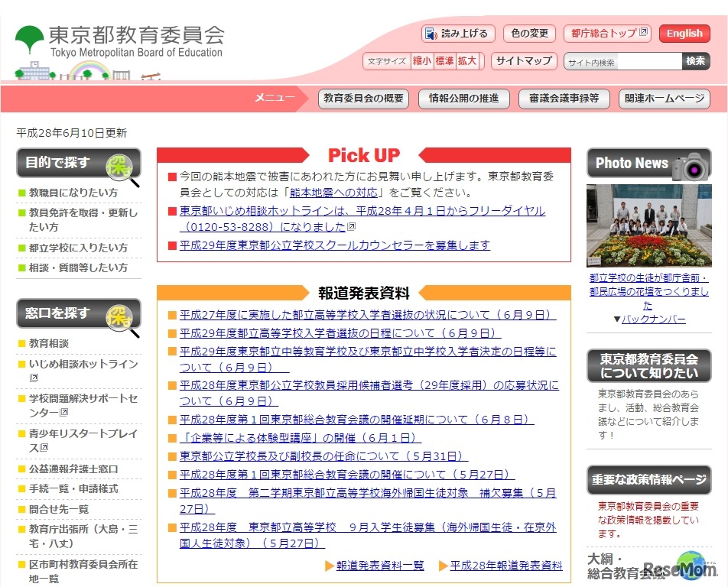The width and height of the screenshot is (728, 587).
Task: Open the いじめ相談ホットライン フリーダイヤル announcement
Action: (x=362, y=219)
